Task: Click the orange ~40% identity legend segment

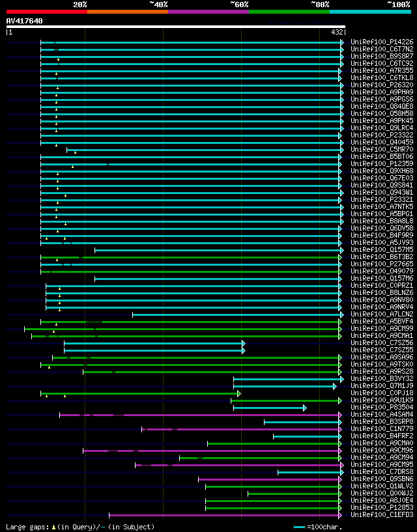Action: (128, 12)
